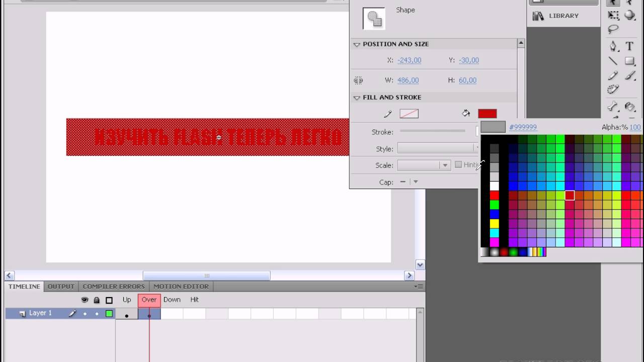644x362 pixels.
Task: Click the Properties panel scroll up arrow
Action: pyautogui.click(x=521, y=44)
